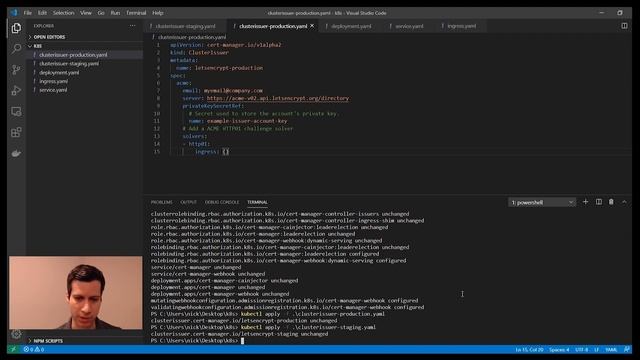Open the Docker view in activity bar

point(16,153)
